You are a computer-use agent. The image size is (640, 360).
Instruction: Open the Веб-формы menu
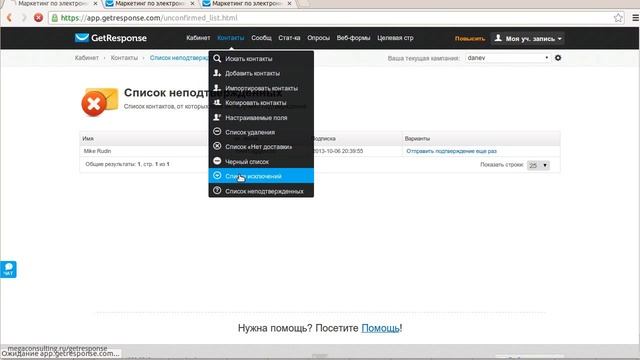pyautogui.click(x=353, y=38)
